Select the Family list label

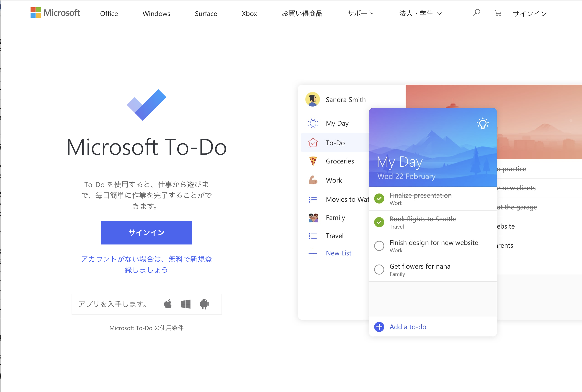(x=335, y=218)
